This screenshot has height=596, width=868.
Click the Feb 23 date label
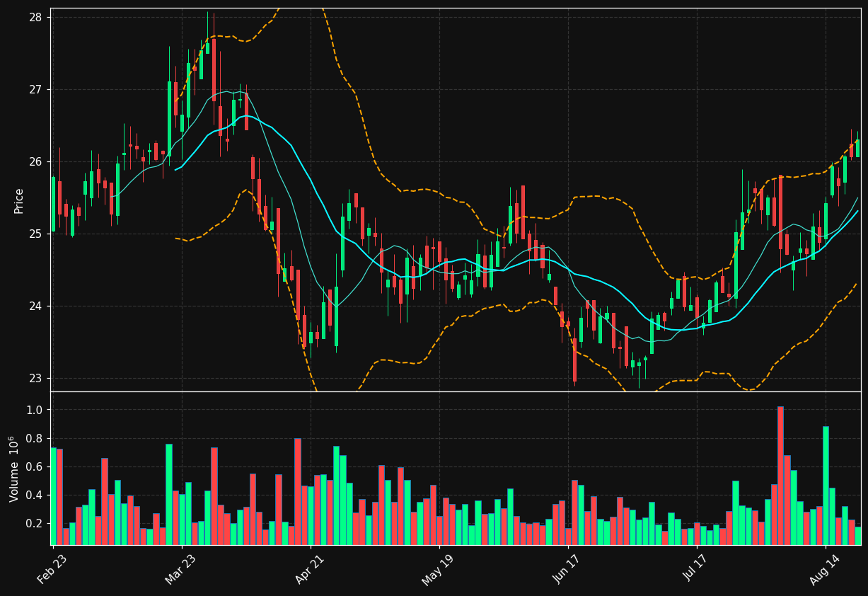52,569
